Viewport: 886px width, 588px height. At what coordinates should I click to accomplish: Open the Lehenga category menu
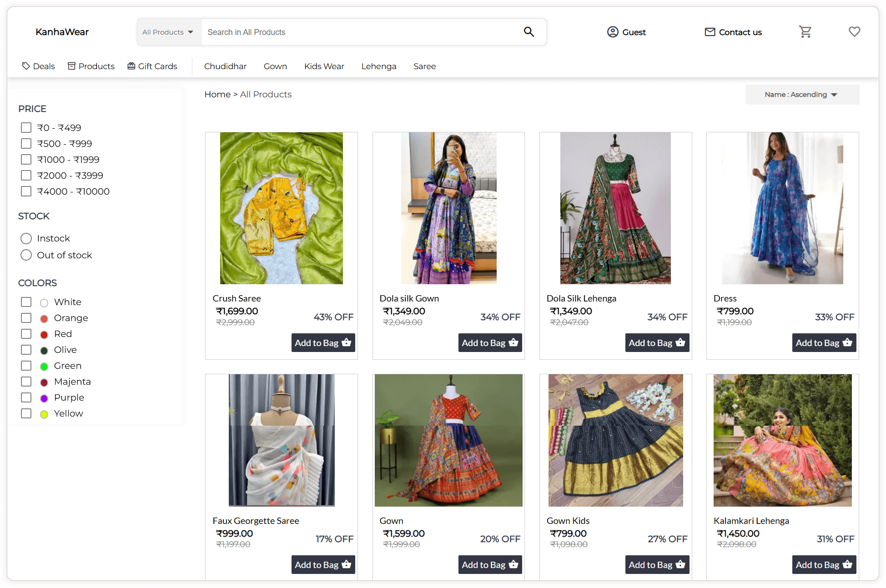point(378,66)
